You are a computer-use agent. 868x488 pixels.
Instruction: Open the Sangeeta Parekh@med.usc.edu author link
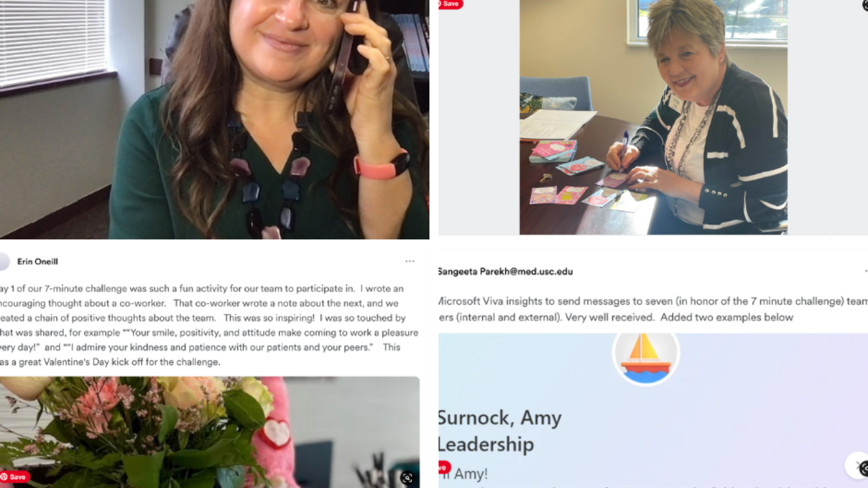505,271
